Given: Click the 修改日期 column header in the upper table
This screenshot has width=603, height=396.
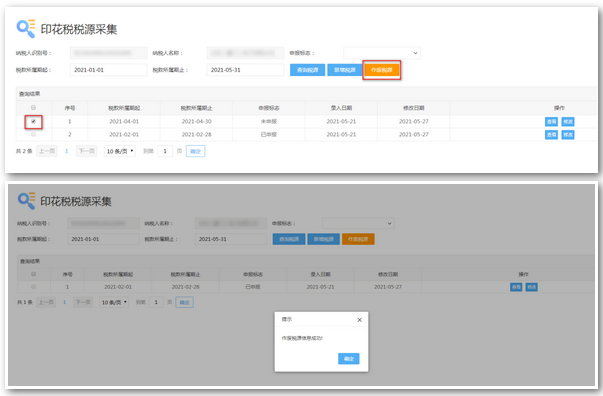Looking at the screenshot, I should 413,108.
